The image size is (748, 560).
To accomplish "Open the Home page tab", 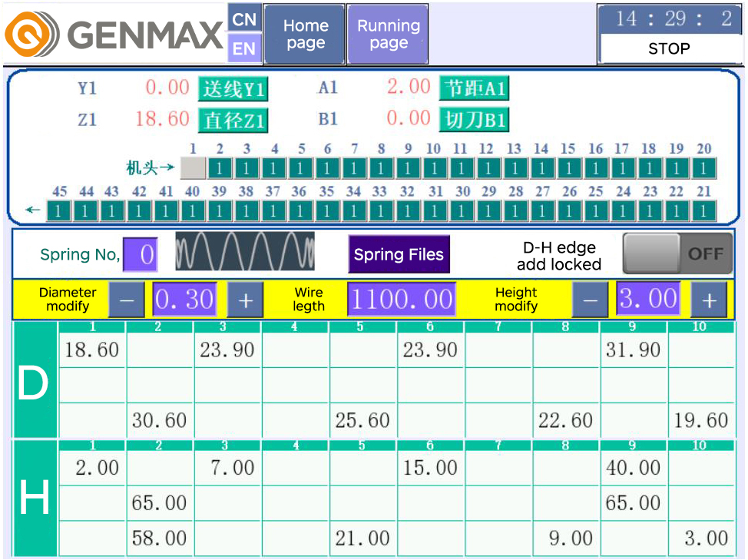I will pos(305,35).
